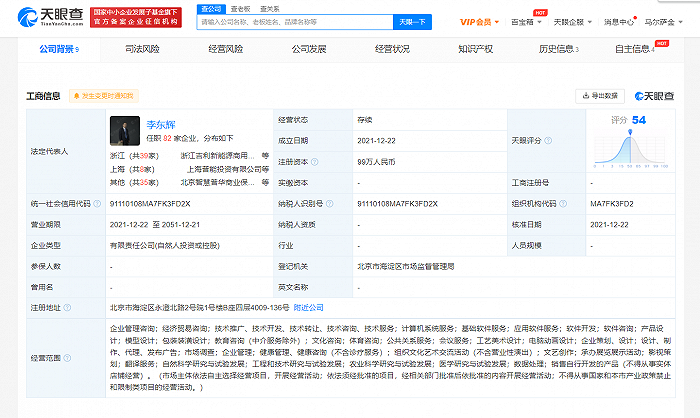Open the 历史信息 tab
Image resolution: width=700 pixels, height=418 pixels.
[x=558, y=49]
